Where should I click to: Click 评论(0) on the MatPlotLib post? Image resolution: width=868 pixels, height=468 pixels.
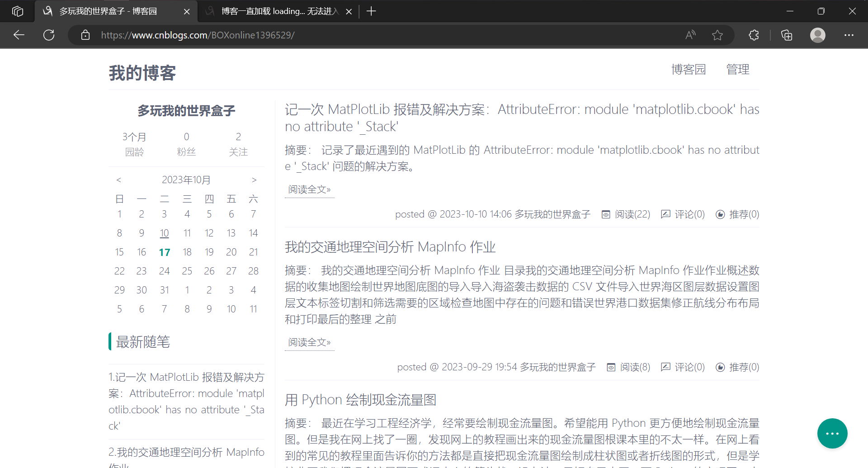point(683,214)
